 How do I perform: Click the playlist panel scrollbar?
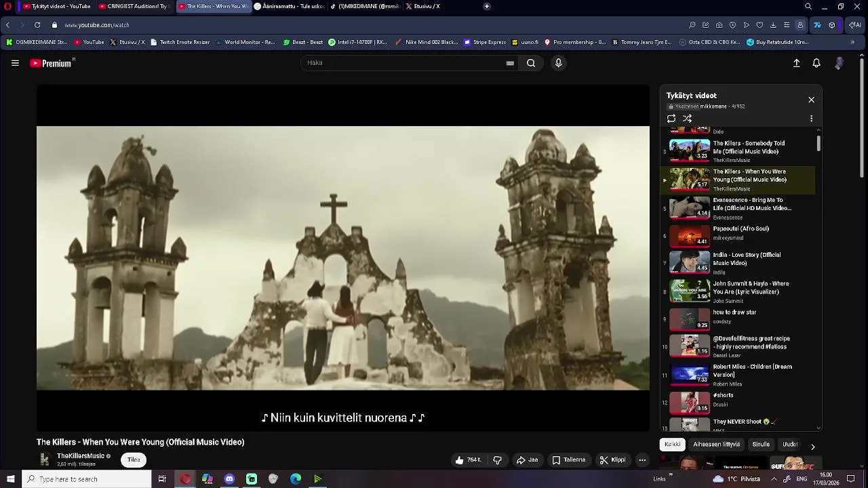click(818, 143)
